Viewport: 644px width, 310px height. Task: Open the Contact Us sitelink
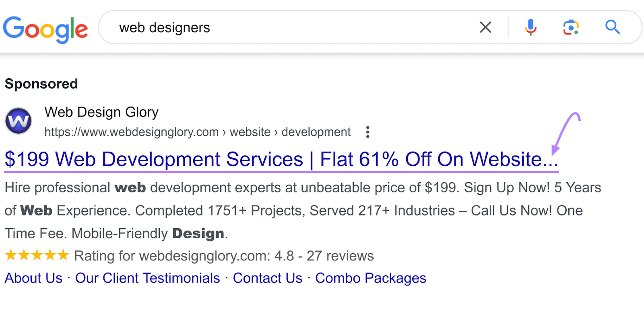[267, 278]
